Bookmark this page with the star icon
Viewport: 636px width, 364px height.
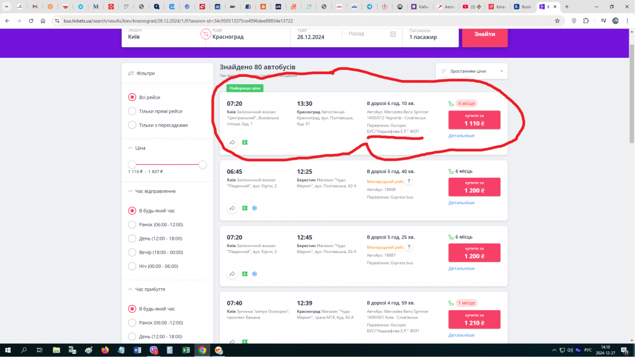[557, 20]
